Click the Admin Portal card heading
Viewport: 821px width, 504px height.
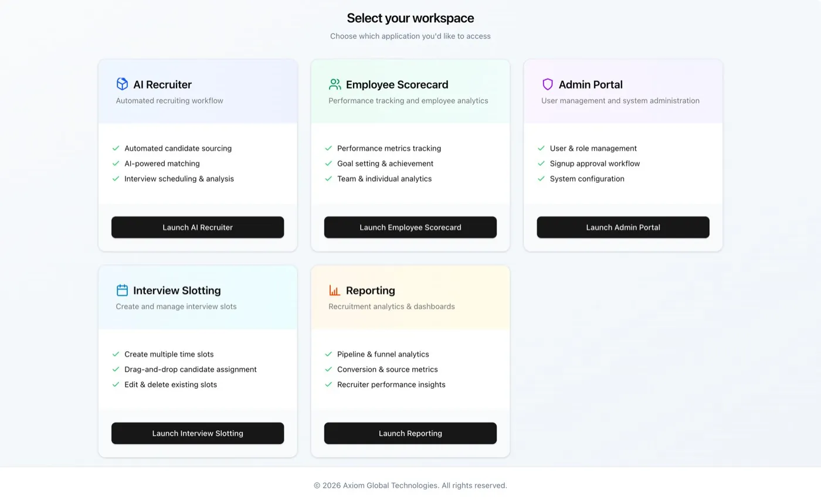591,84
